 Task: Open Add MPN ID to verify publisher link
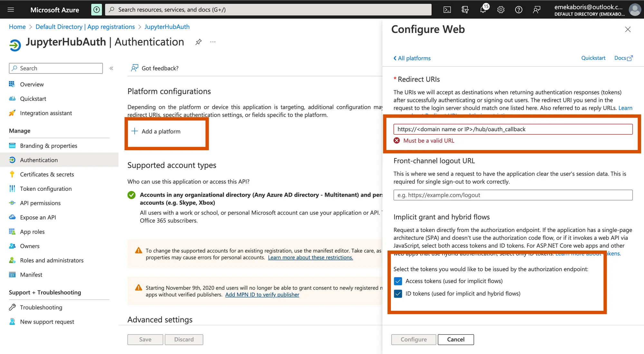click(x=262, y=295)
